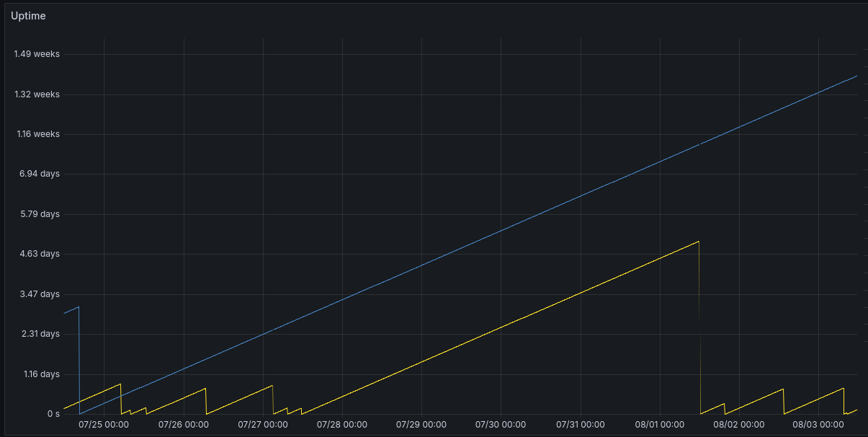This screenshot has width=868, height=437.
Task: Click the blue line's early peak near 3.47 days
Action: point(79,307)
